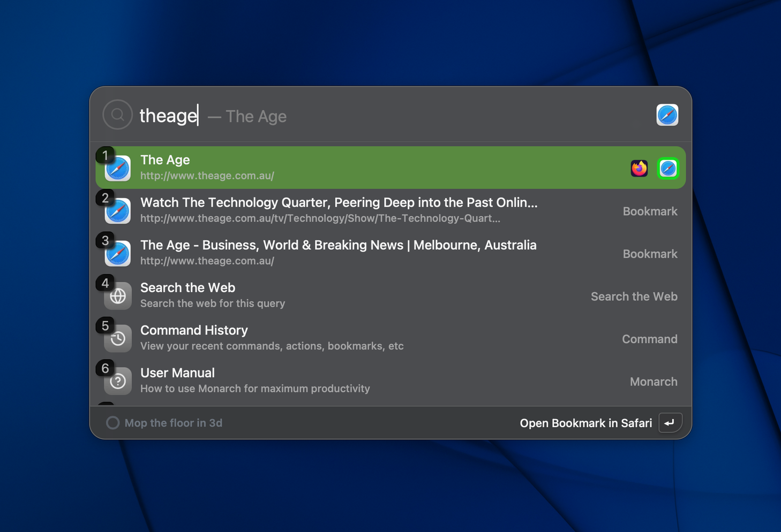Click the User Manual question mark icon
Image resolution: width=781 pixels, height=532 pixels.
[x=118, y=381]
